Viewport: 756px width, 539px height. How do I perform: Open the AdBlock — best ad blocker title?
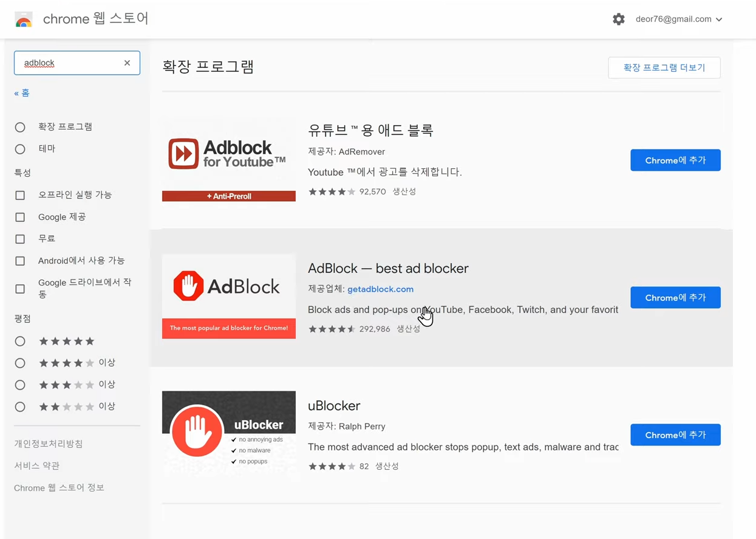388,268
